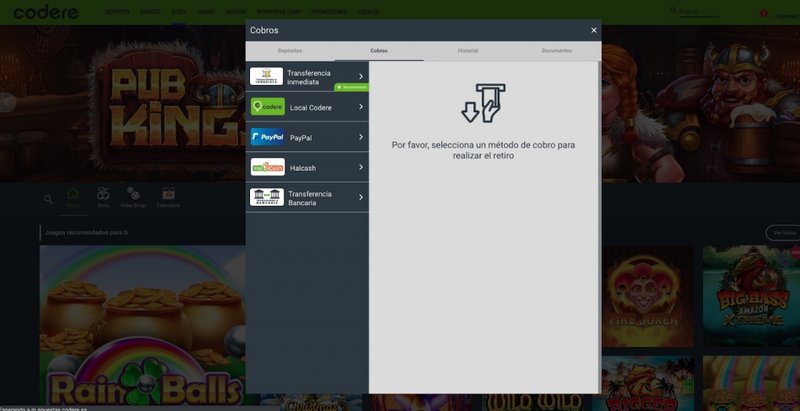Select the Transferencia inmediata logo
This screenshot has height=411, width=800.
tap(266, 76)
